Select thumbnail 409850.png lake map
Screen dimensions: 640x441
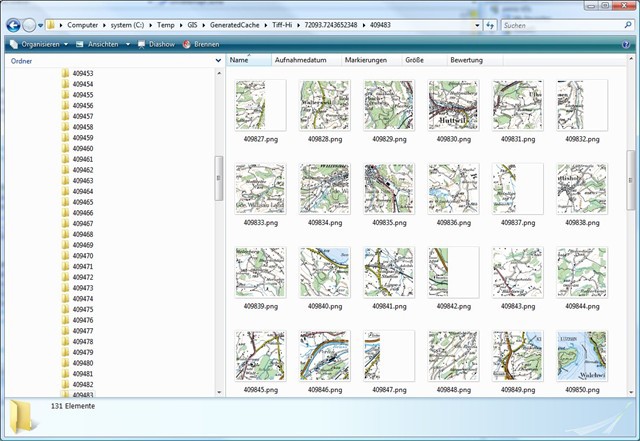pos(582,356)
